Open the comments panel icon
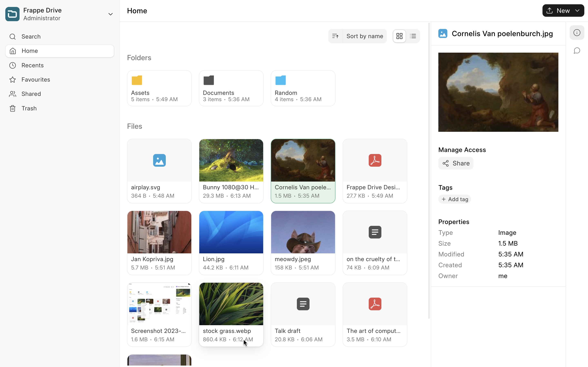 click(x=577, y=51)
